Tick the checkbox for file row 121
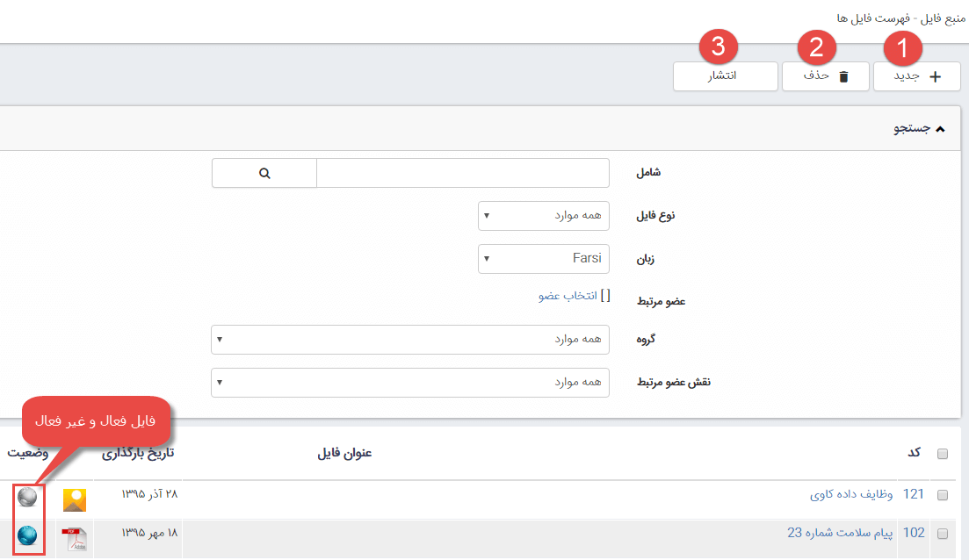 coord(943,495)
